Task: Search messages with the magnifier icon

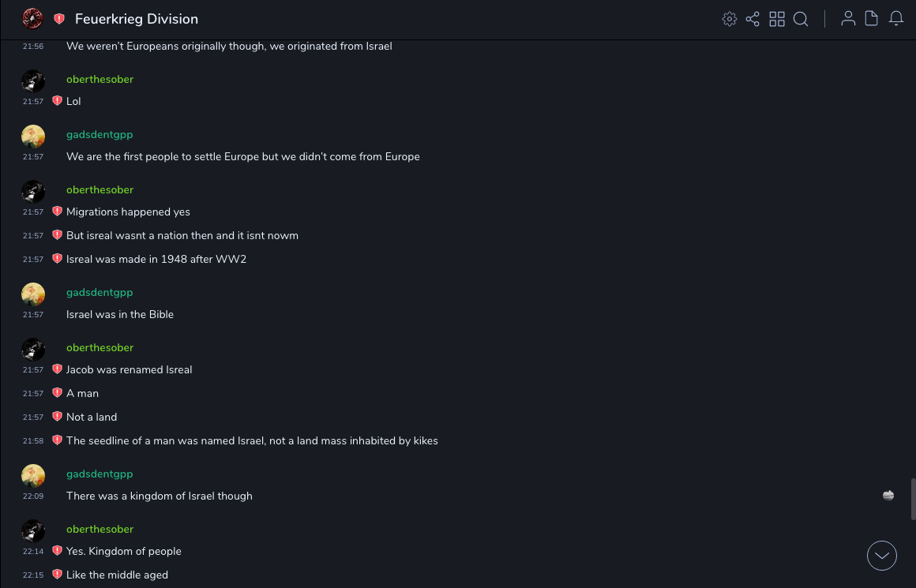Action: (x=801, y=19)
